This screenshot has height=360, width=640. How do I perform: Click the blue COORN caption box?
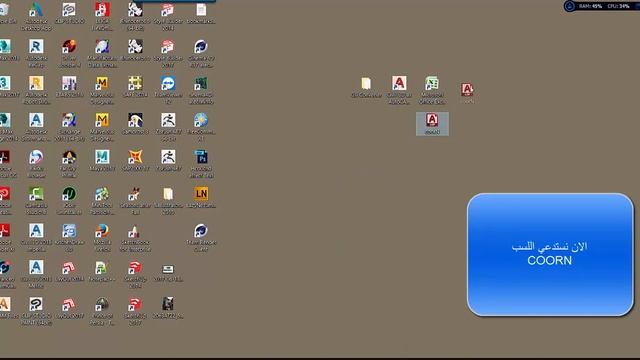(x=550, y=254)
